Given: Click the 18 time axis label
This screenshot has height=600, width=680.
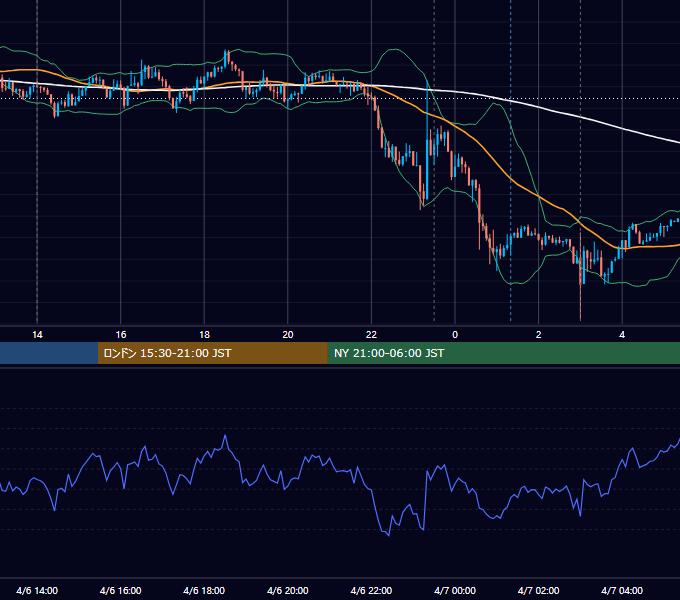Looking at the screenshot, I should pyautogui.click(x=204, y=335).
